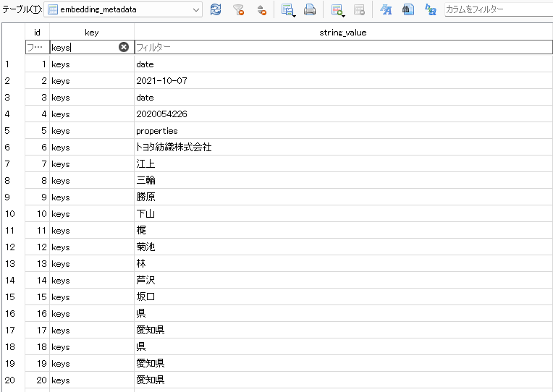The width and height of the screenshot is (553, 392).
Task: Select the 愛知県 cell in row 20
Action: [x=343, y=380]
